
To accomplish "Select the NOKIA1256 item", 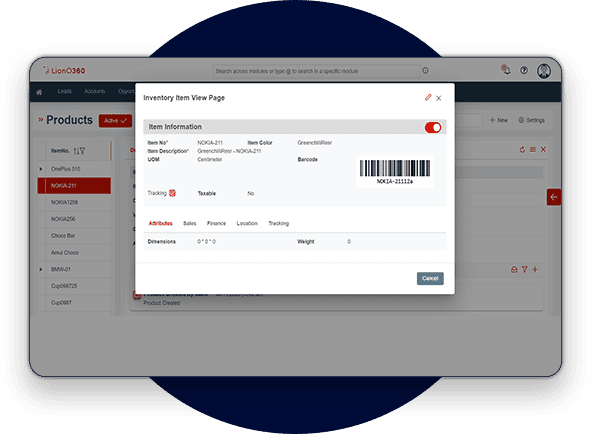I will [x=65, y=202].
